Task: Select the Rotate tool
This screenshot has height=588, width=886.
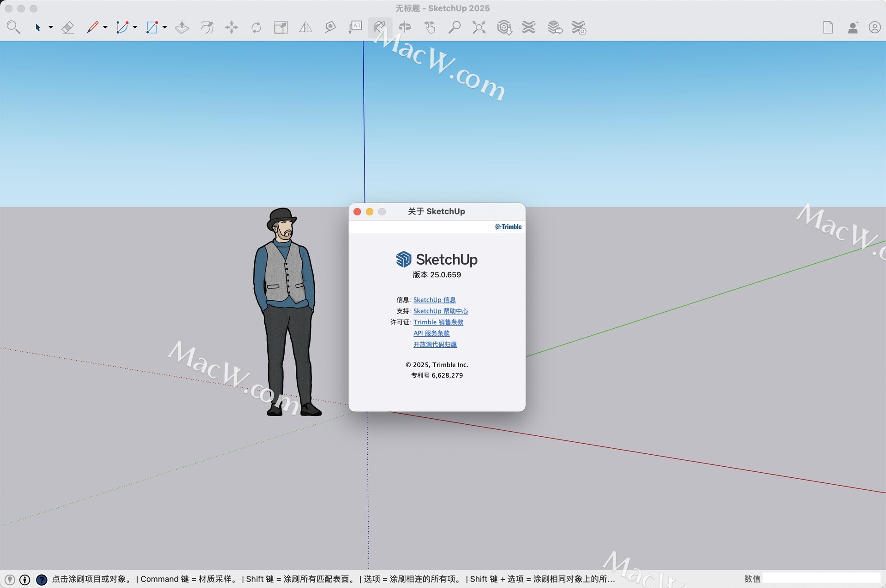Action: [256, 28]
